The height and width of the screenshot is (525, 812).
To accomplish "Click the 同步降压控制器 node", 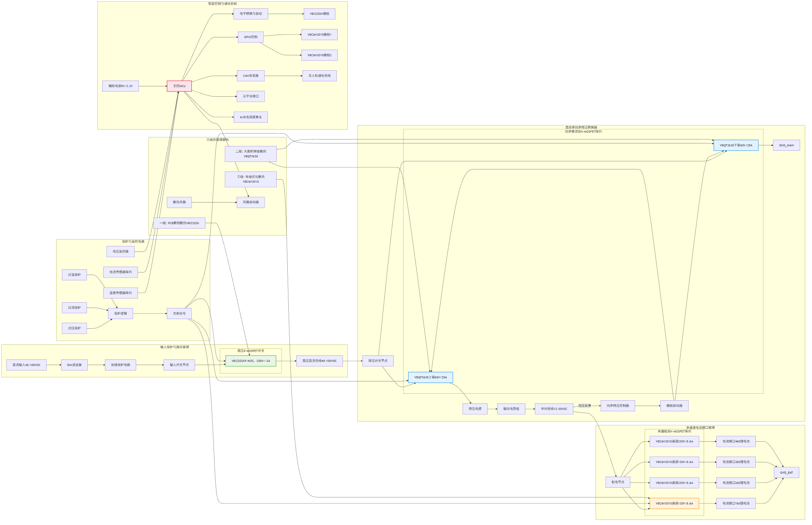I will tap(618, 406).
